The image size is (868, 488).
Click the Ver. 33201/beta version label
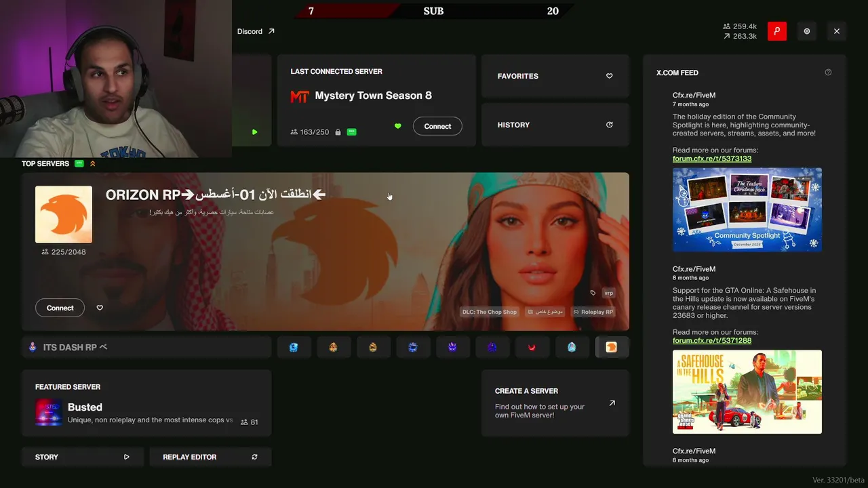click(837, 480)
